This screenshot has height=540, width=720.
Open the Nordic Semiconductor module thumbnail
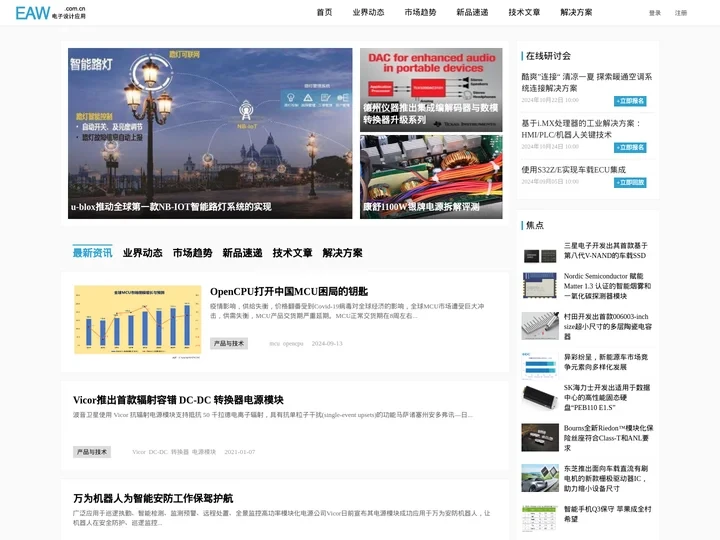click(x=540, y=285)
